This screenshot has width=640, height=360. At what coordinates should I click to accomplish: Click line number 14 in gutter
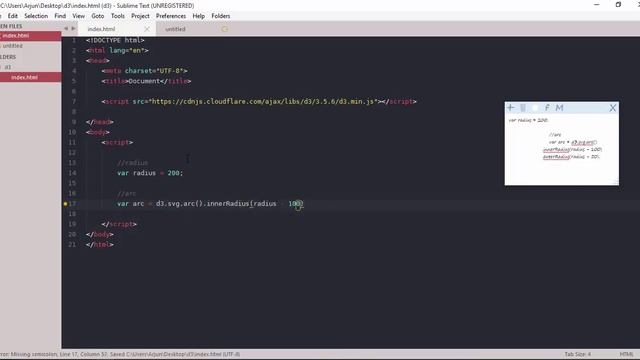click(72, 173)
